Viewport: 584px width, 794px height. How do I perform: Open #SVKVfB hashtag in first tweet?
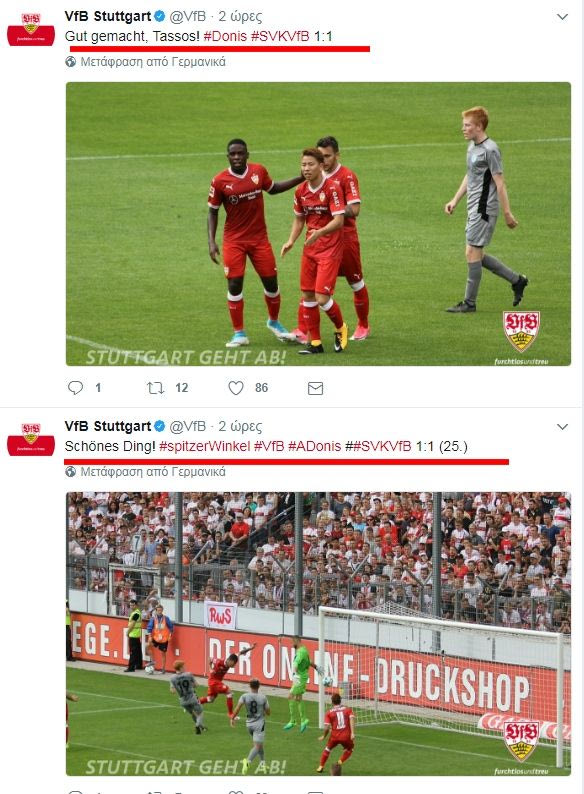280,36
